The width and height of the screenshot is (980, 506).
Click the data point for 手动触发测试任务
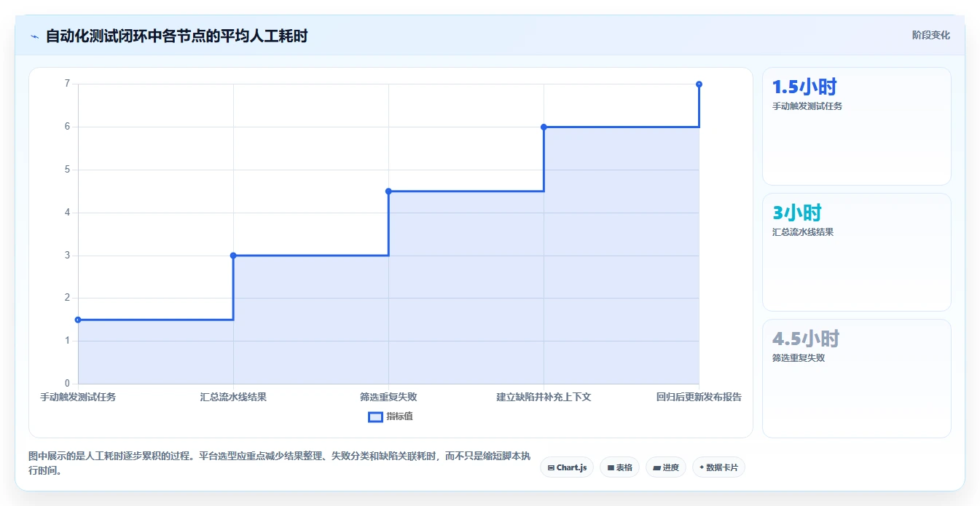coord(78,320)
